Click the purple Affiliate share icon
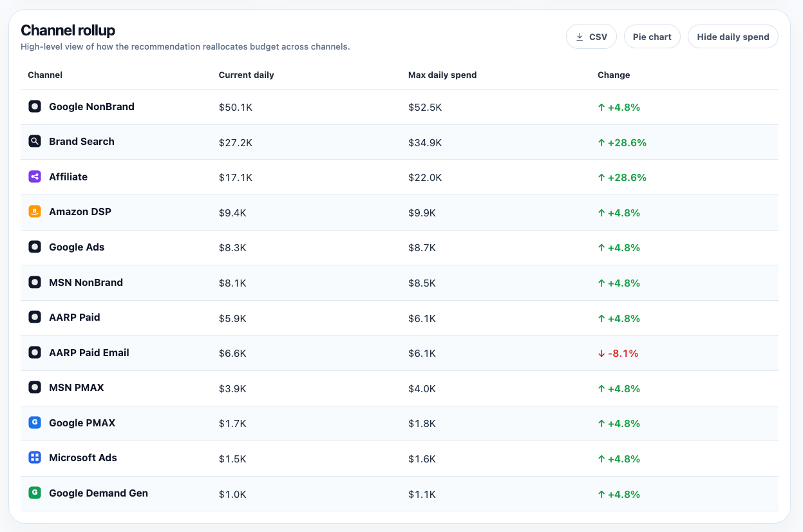803x532 pixels. click(x=35, y=176)
